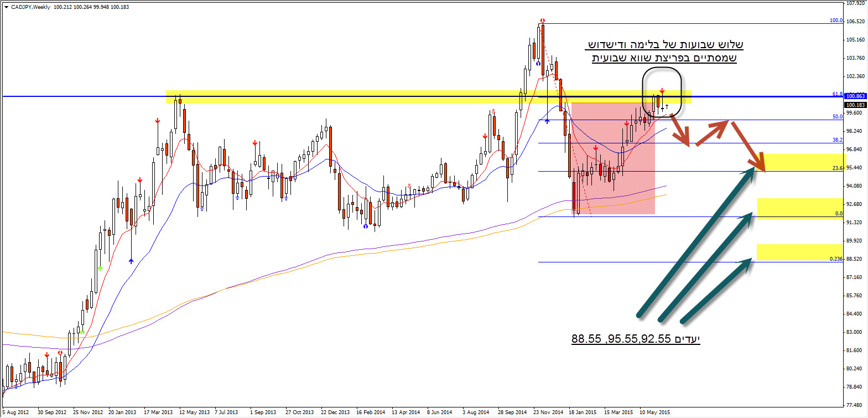Select the Hebrew text annotation above the circle
Viewport: 868px width, 418px height.
pyautogui.click(x=664, y=51)
